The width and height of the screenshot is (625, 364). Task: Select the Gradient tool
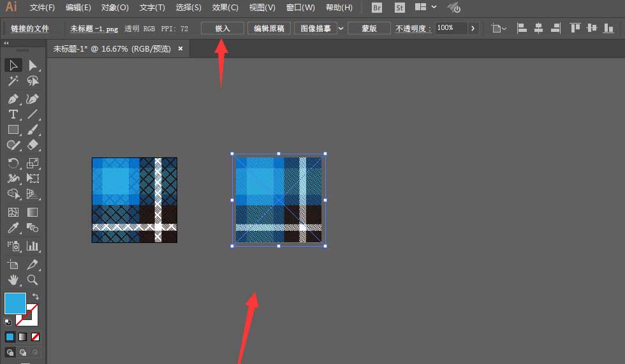pos(33,212)
